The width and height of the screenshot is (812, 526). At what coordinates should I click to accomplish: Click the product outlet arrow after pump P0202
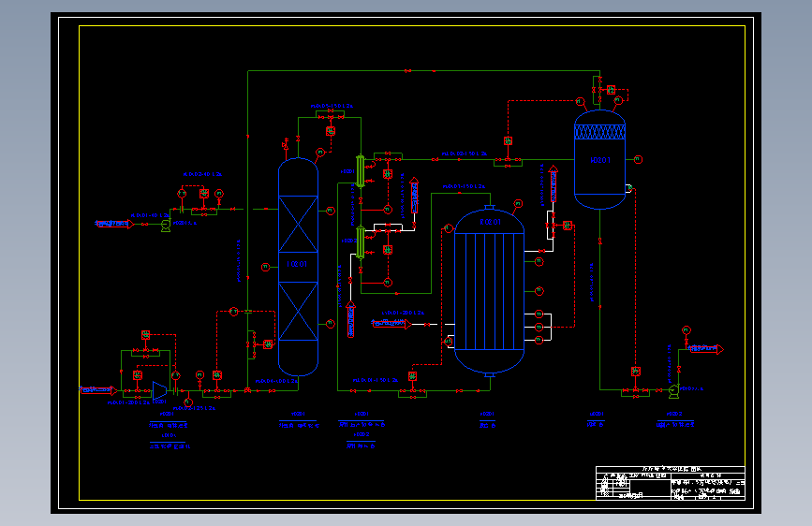click(706, 349)
